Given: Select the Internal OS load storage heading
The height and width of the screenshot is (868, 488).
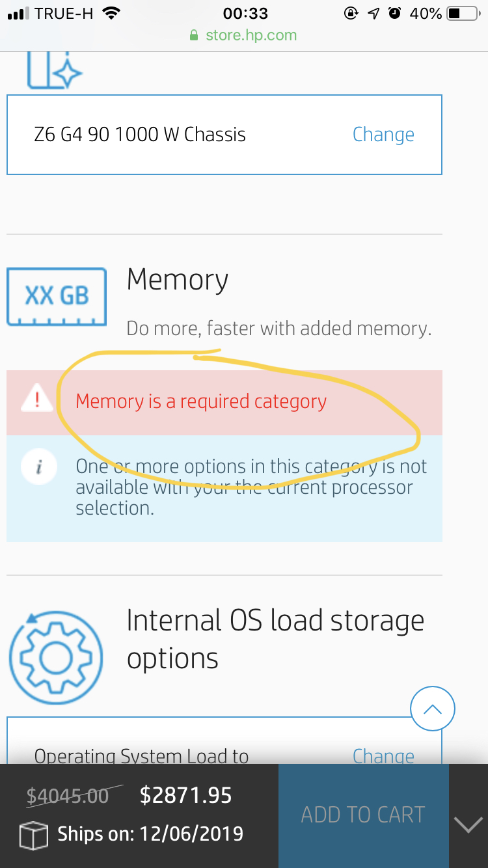Looking at the screenshot, I should click(x=275, y=639).
